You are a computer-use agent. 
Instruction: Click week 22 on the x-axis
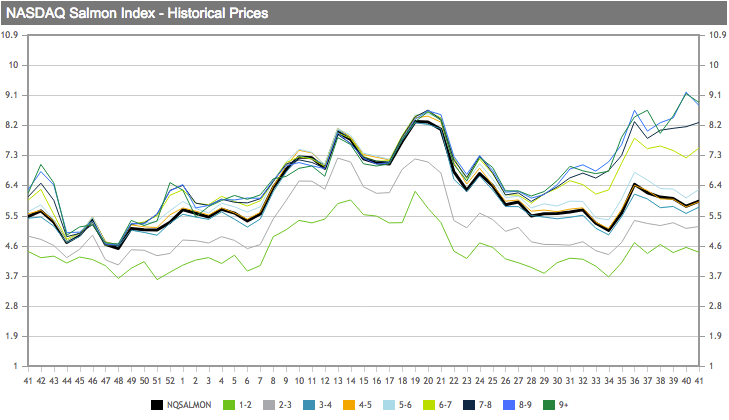pyautogui.click(x=454, y=381)
